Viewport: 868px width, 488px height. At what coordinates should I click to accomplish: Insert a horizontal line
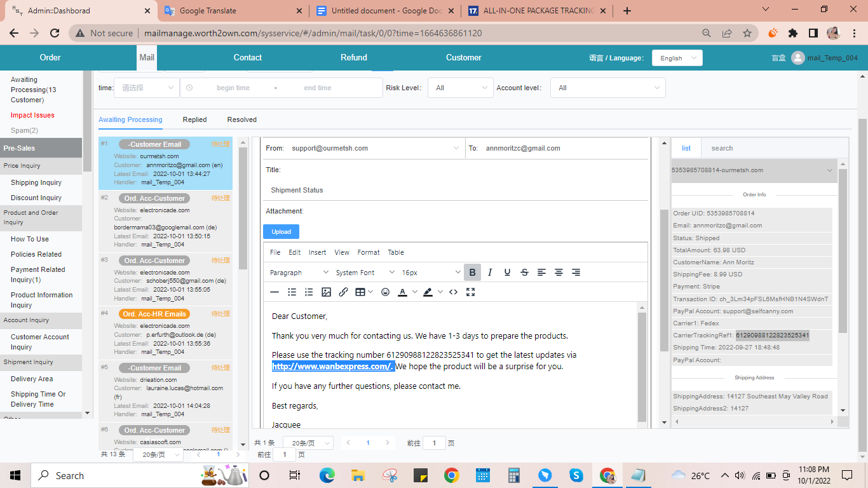[x=275, y=292]
